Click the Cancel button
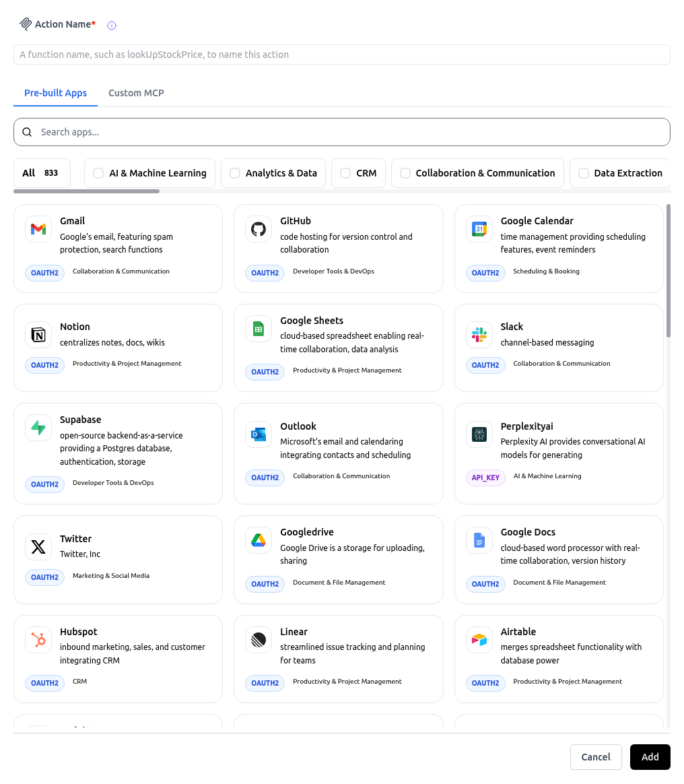This screenshot has height=784, width=684. [595, 757]
